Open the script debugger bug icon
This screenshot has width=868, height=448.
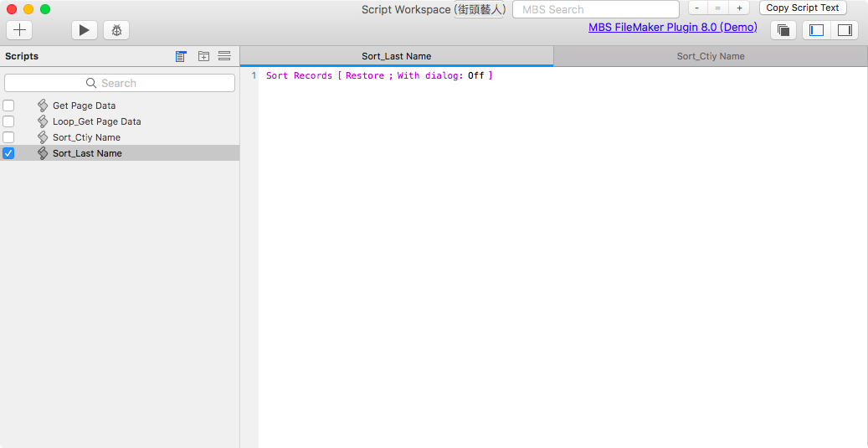tap(116, 30)
